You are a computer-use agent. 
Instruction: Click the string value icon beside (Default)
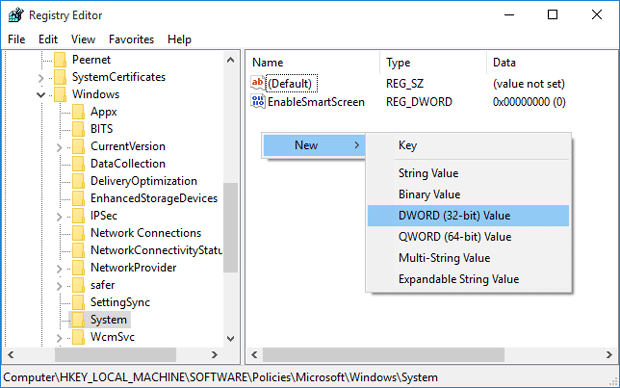[258, 83]
